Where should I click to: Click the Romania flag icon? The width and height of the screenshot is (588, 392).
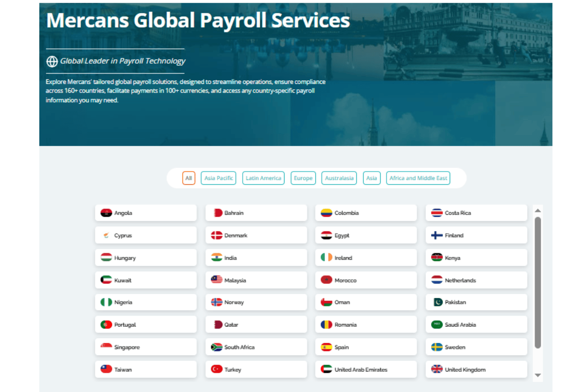coord(326,324)
